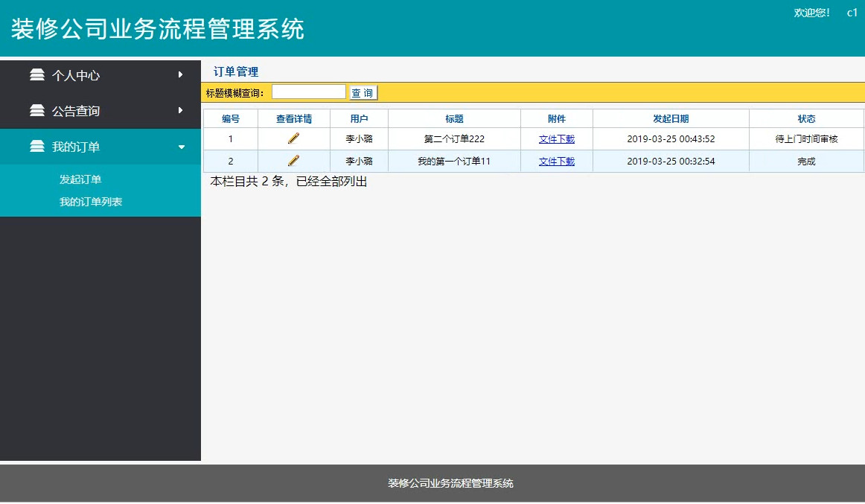
Task: Click the 装修公司业务流程管理系统 header title
Action: 158,29
